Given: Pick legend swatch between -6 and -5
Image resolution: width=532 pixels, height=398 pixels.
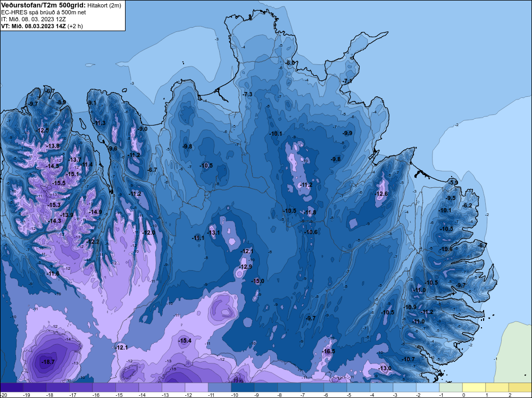Looking at the screenshot, I should point(335,387).
